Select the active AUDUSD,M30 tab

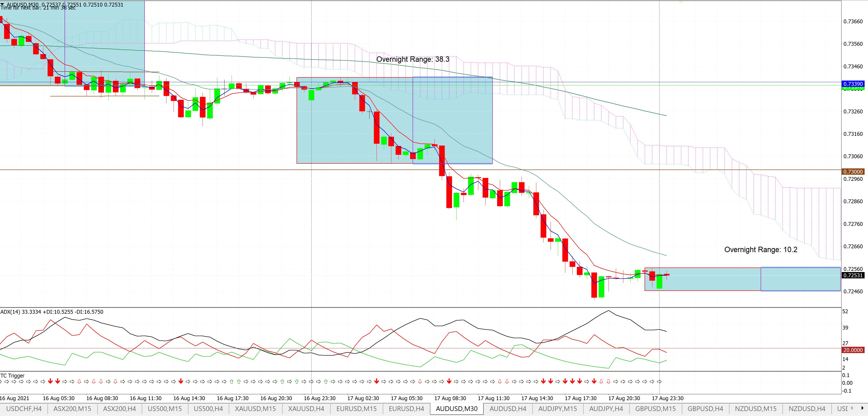pos(457,409)
